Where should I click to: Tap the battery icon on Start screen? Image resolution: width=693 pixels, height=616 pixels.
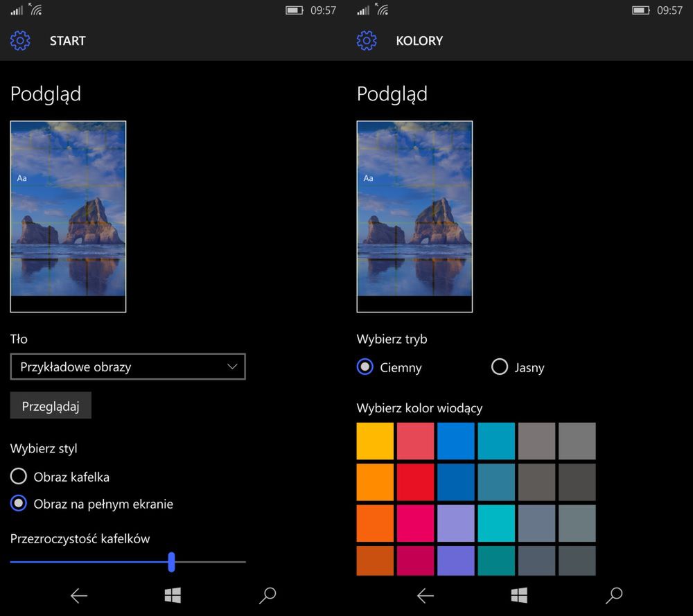point(295,10)
